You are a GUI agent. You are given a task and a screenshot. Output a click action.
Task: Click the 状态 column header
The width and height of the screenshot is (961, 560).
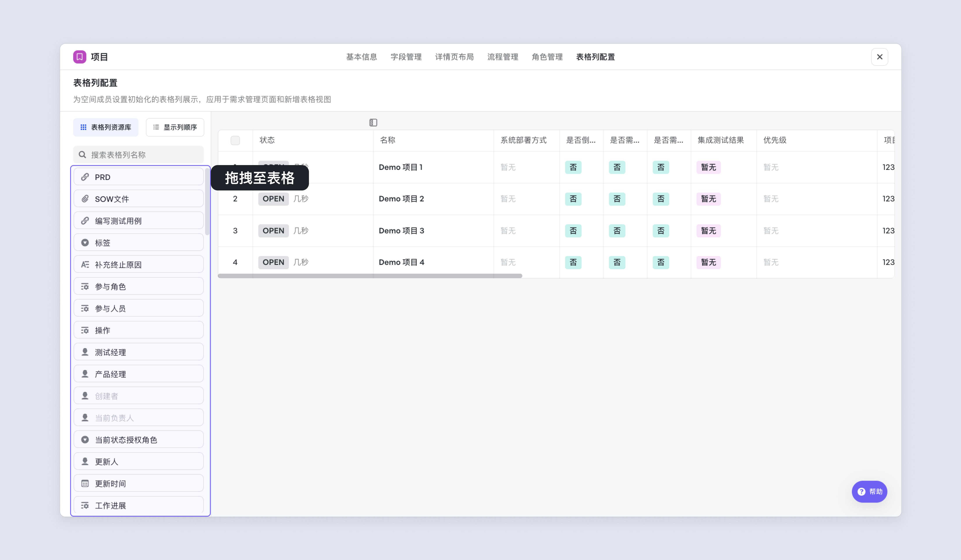313,140
